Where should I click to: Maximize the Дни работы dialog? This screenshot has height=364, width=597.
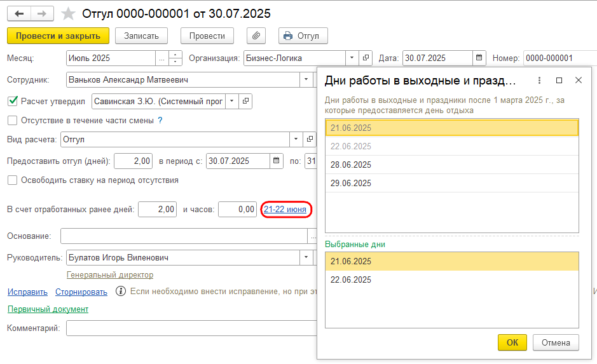(x=559, y=80)
